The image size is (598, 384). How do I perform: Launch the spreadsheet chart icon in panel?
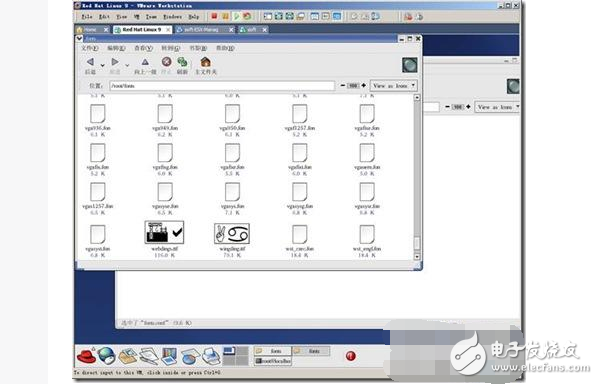[190, 357]
